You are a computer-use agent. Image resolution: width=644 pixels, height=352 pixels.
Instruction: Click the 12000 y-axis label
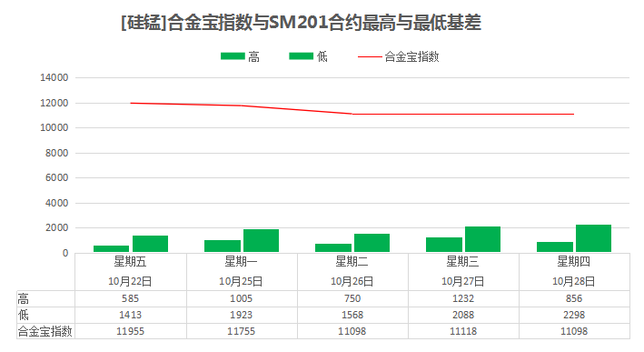tap(54, 103)
